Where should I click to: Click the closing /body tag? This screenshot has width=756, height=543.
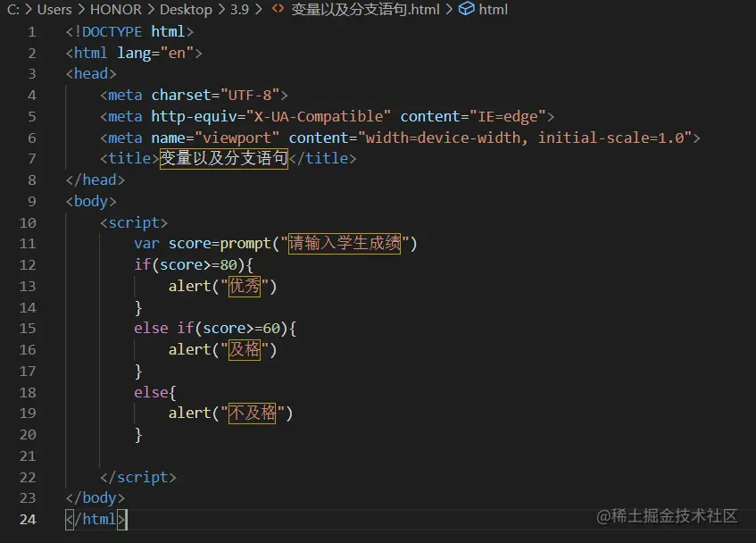point(96,498)
